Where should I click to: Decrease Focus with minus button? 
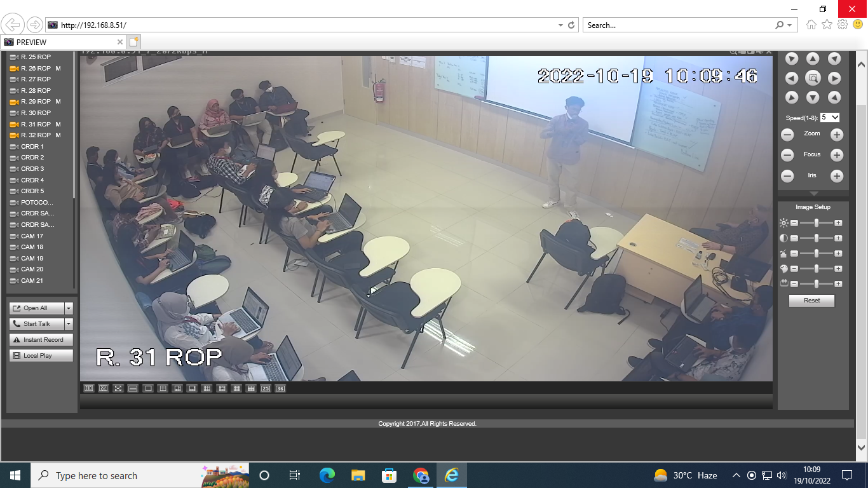787,155
